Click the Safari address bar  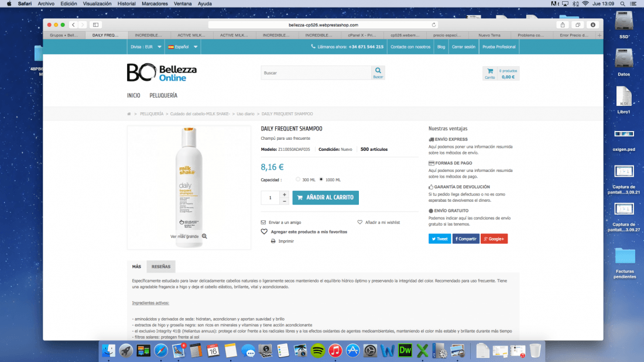click(x=323, y=25)
